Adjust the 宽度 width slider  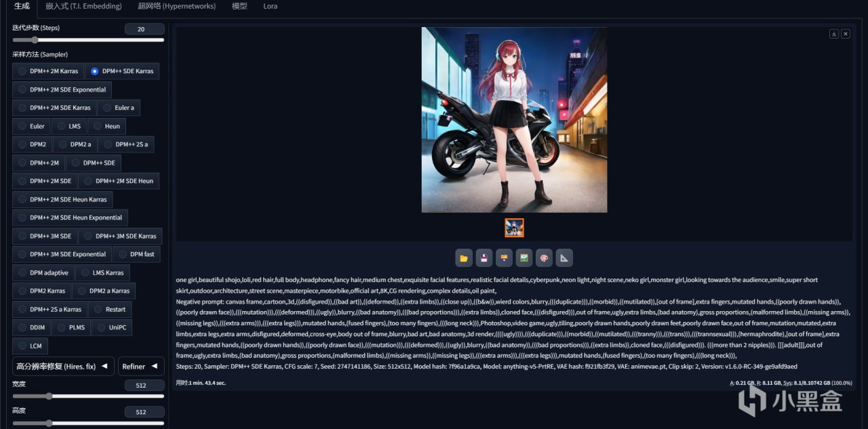[x=88, y=396]
